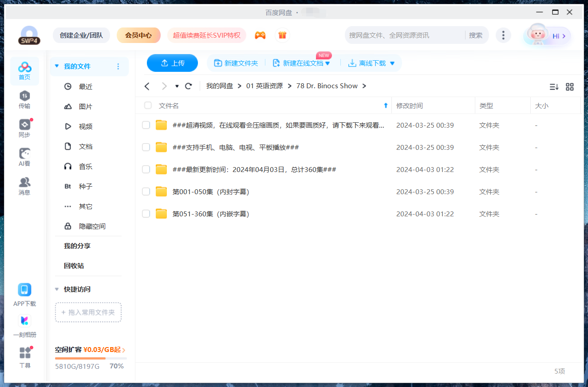
Task: Check the box for 第051-360集 folder
Action: pyautogui.click(x=146, y=214)
